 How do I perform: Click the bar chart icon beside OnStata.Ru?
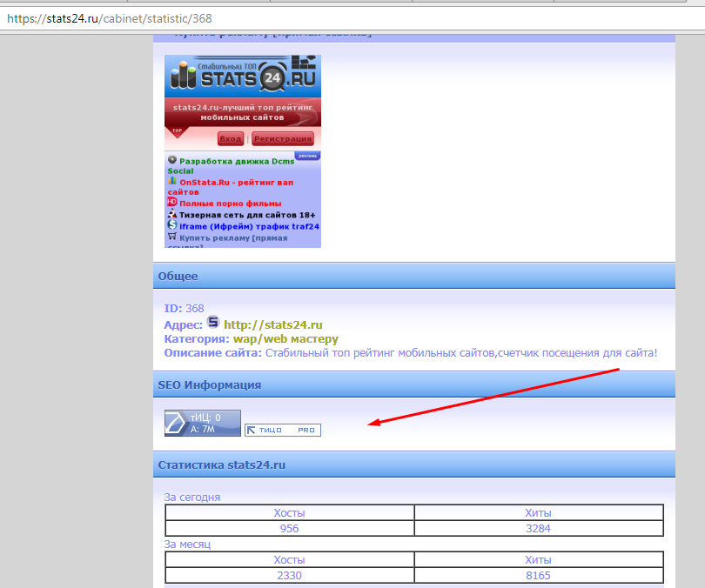tap(172, 181)
